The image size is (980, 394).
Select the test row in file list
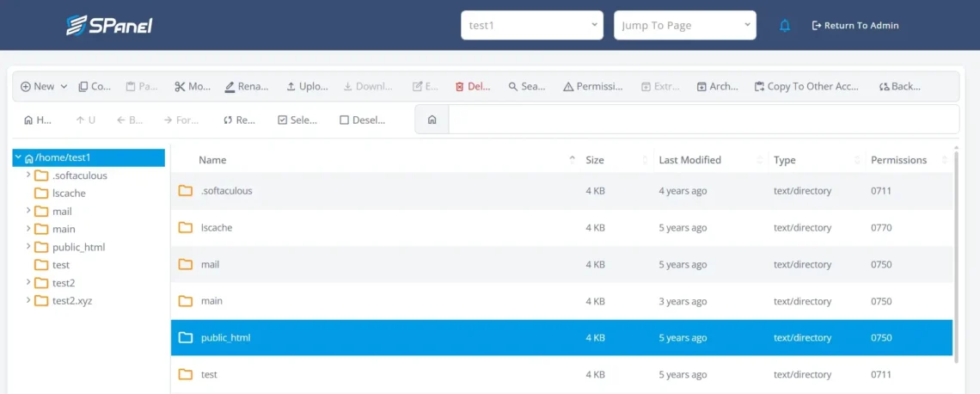coord(561,374)
